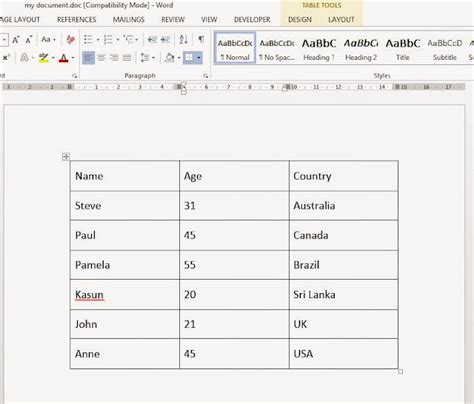Image resolution: width=474 pixels, height=404 pixels.
Task: Apply yellow text highlight color
Action: 43,58
